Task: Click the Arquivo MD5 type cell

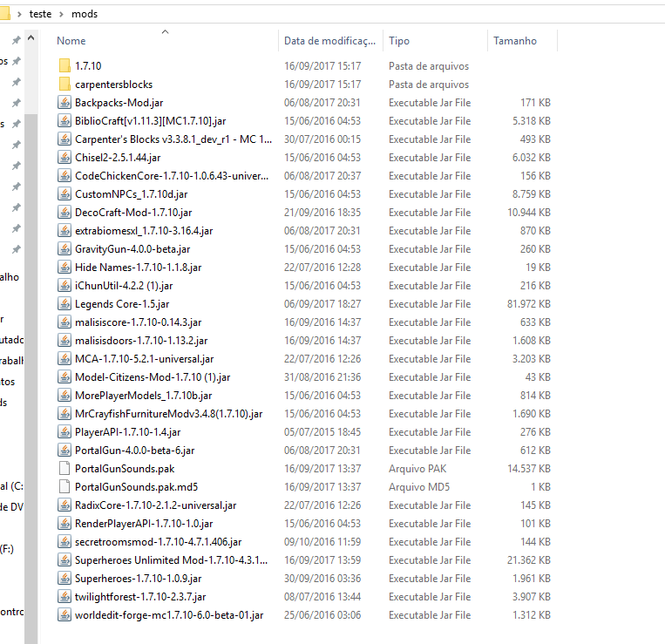Action: pos(419,487)
